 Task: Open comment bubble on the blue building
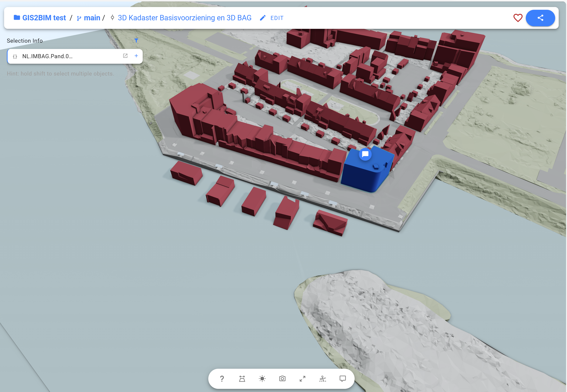365,154
